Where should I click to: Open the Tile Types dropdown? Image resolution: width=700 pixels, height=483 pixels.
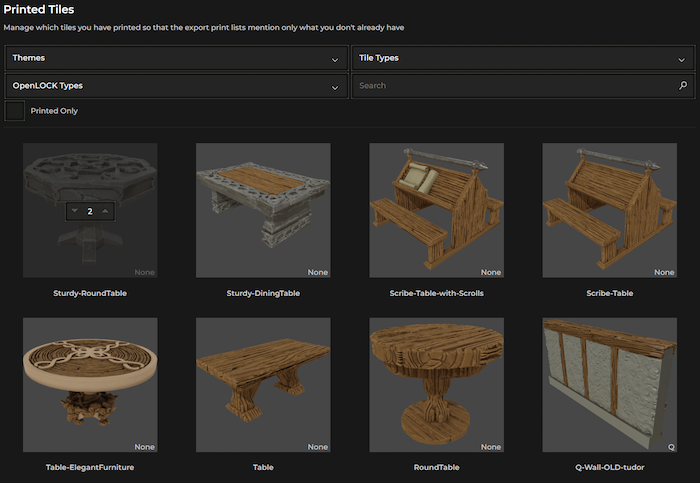[522, 59]
